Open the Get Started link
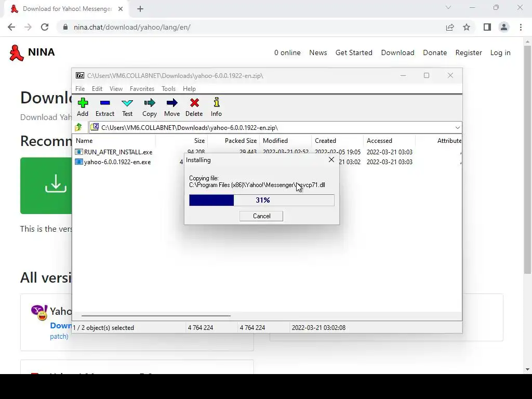This screenshot has width=532, height=399. coord(354,52)
